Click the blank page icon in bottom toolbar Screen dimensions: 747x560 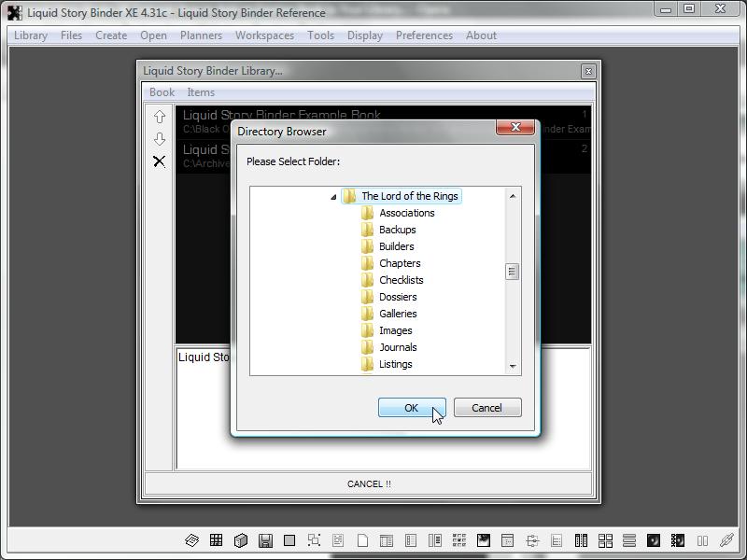(362, 540)
